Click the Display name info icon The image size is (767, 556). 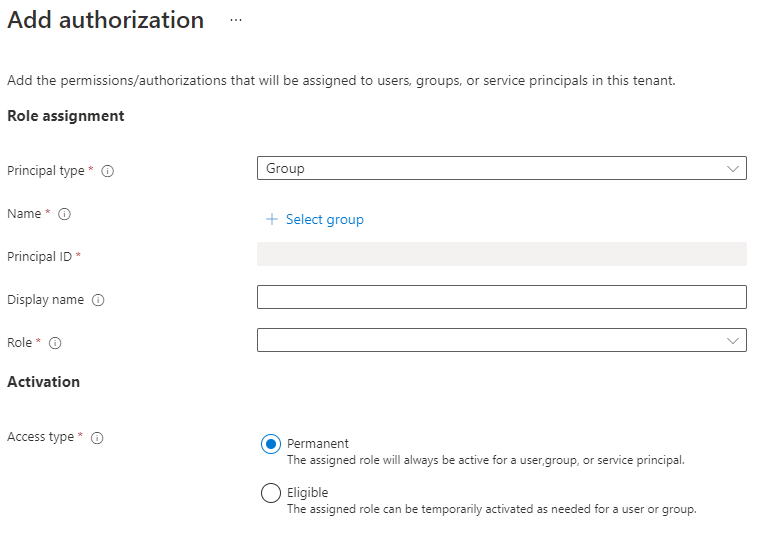coord(98,300)
